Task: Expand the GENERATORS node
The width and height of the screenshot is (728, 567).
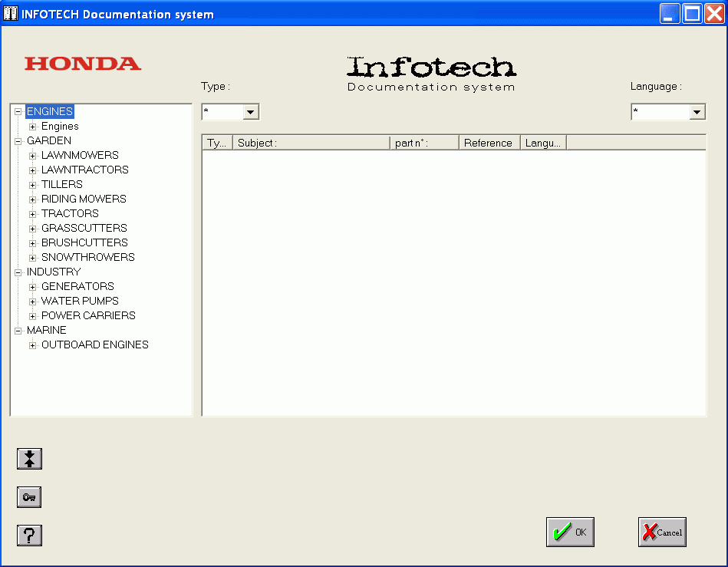Action: 32,287
